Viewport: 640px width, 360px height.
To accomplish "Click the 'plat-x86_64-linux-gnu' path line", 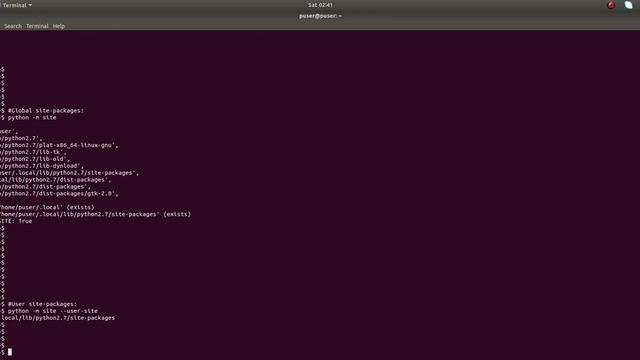I will [59, 145].
